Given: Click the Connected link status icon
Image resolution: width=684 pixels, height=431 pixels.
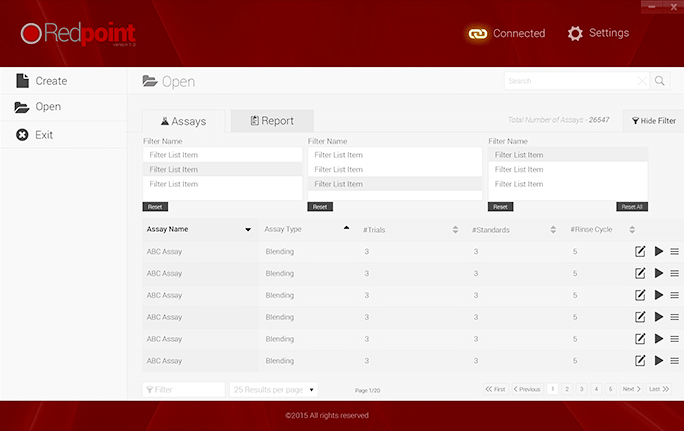Looking at the screenshot, I should 477,33.
